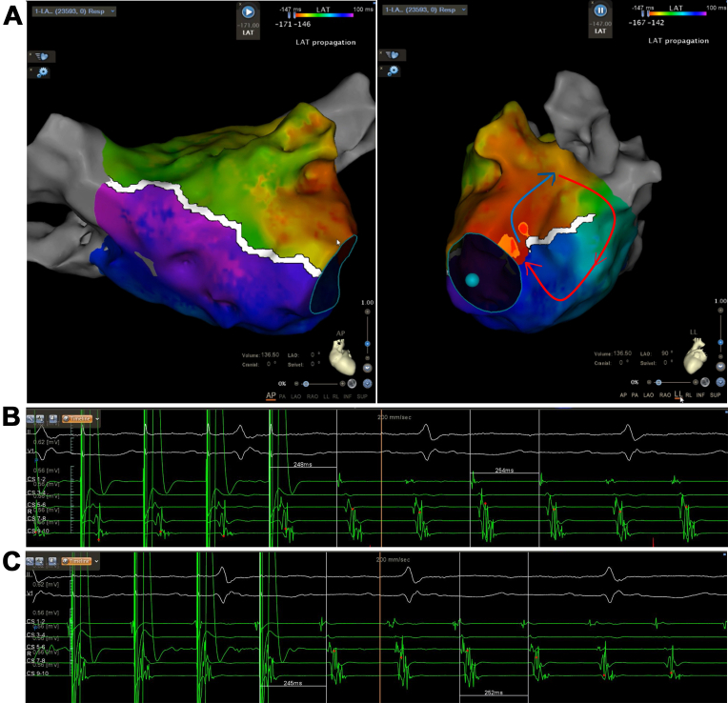728x703 pixels.
Task: Click the 252ms caliper measurement in panel C
Action: click(x=494, y=693)
